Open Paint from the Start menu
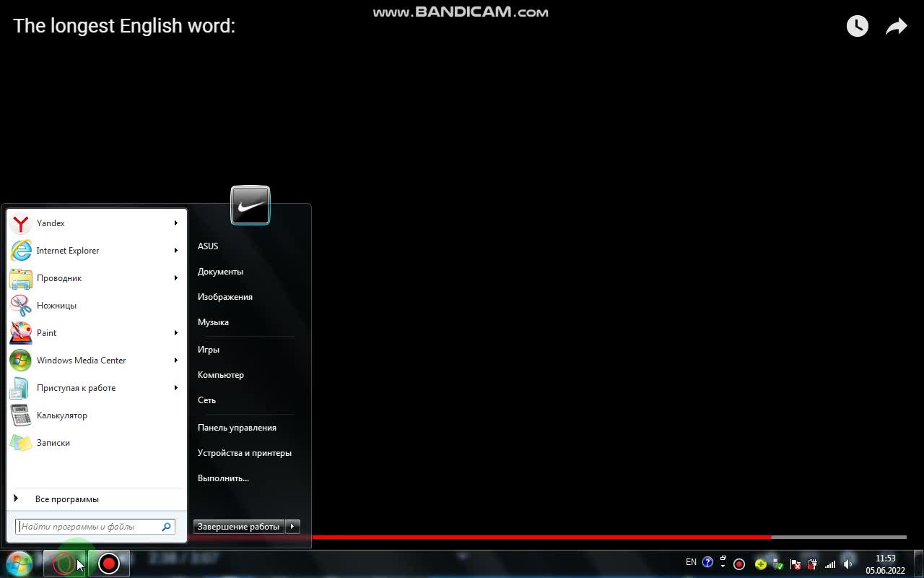Viewport: 924px width, 578px height. click(97, 333)
